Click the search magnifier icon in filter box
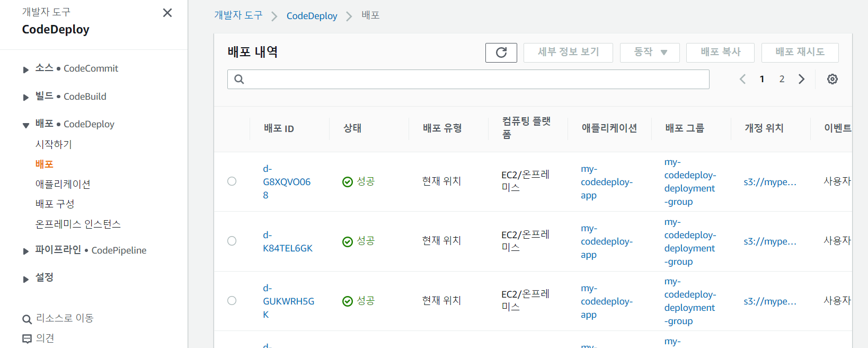The width and height of the screenshot is (868, 348). 239,79
